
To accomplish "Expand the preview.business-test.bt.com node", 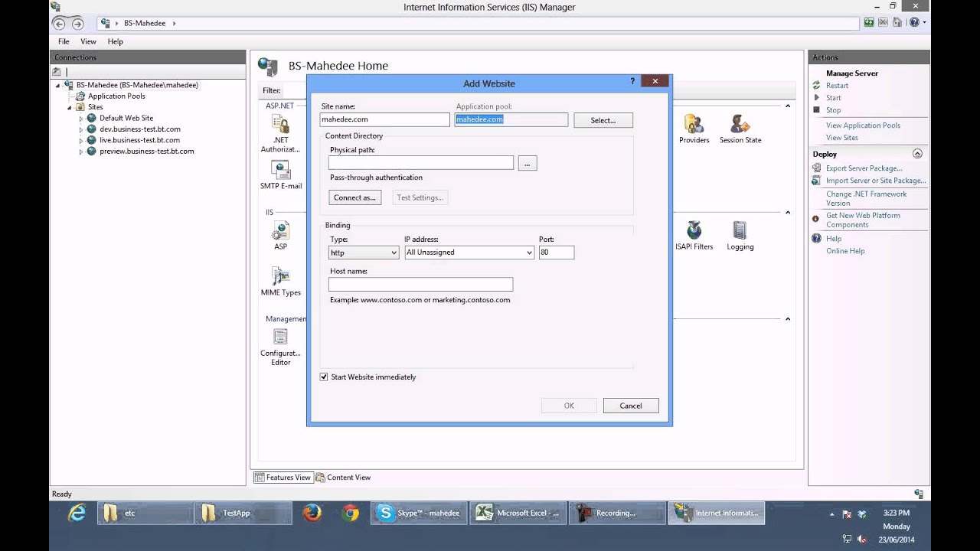I will 81,152.
